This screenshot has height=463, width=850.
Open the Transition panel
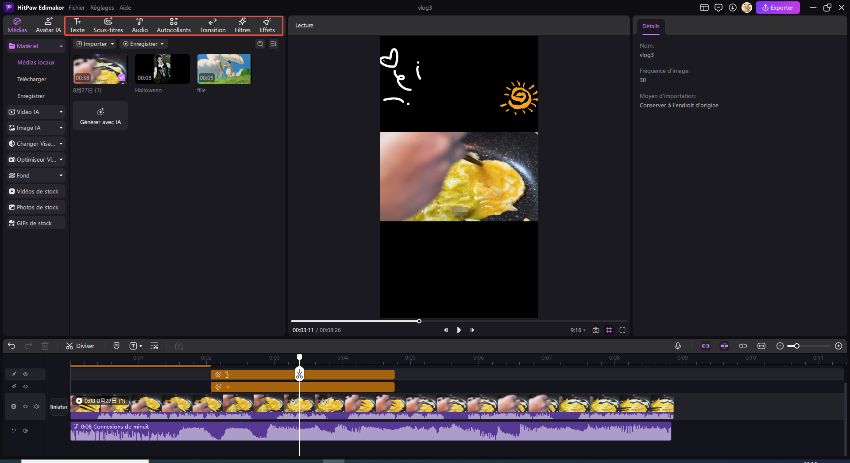tap(213, 25)
